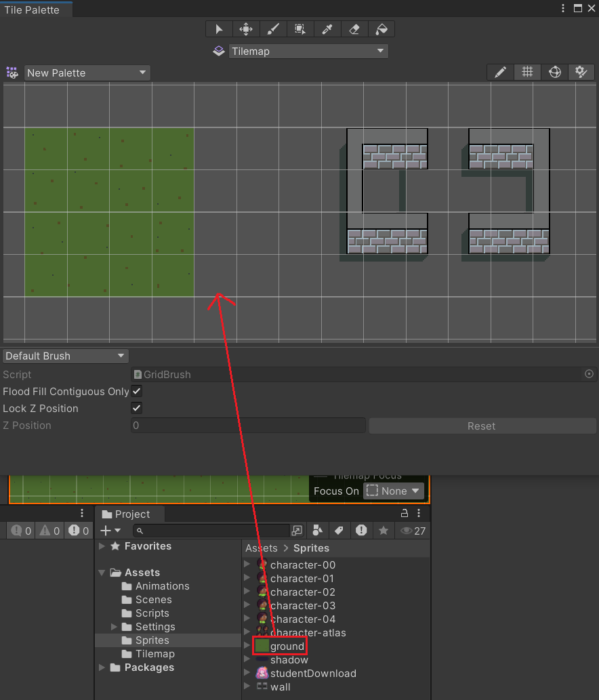Screen dimensions: 599x700
Task: Click the Assets breadcrumb link
Action: pos(262,548)
